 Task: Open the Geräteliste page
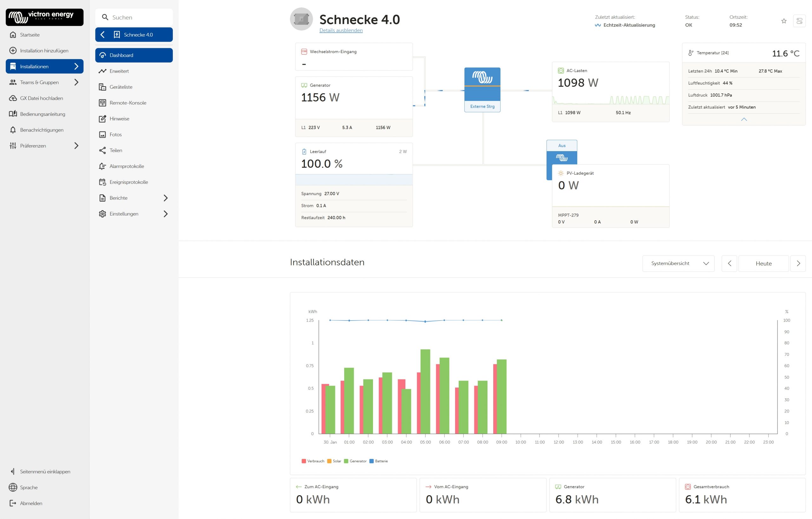(x=121, y=87)
